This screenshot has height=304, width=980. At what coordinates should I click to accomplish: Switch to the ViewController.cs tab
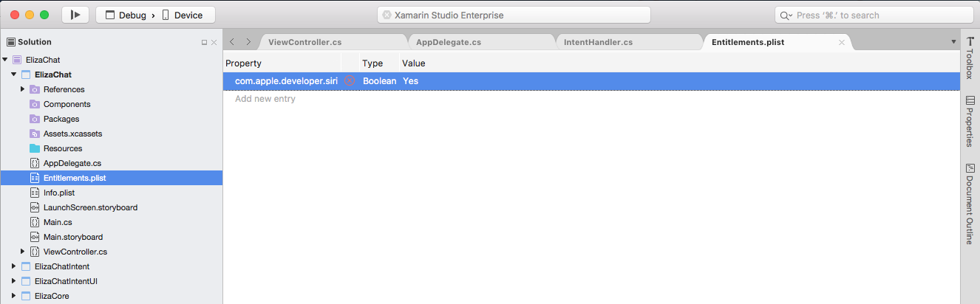coord(304,42)
